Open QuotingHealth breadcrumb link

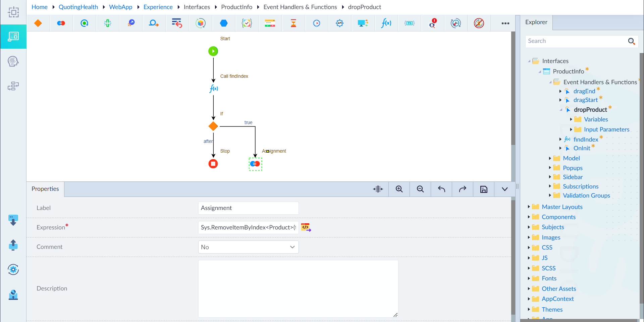pos(78,7)
